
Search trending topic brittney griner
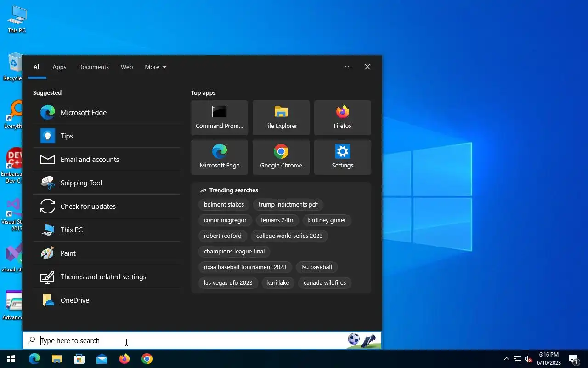coord(327,220)
